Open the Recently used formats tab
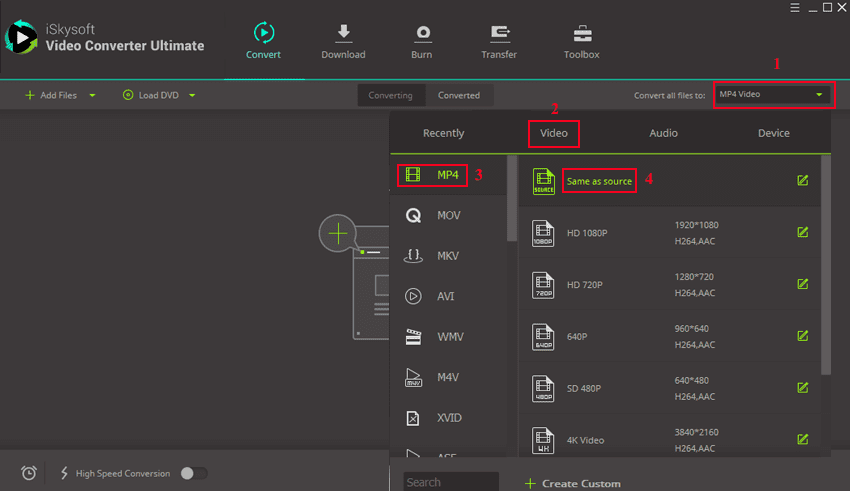The image size is (850, 491). (443, 133)
